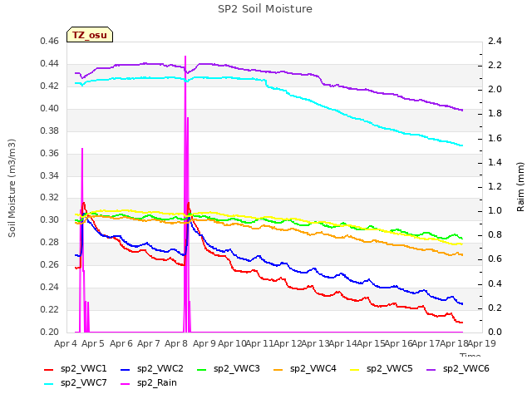532x399 pixels.
Task: Toggle the sp2_VWC4 legend entry
Action: pos(305,369)
